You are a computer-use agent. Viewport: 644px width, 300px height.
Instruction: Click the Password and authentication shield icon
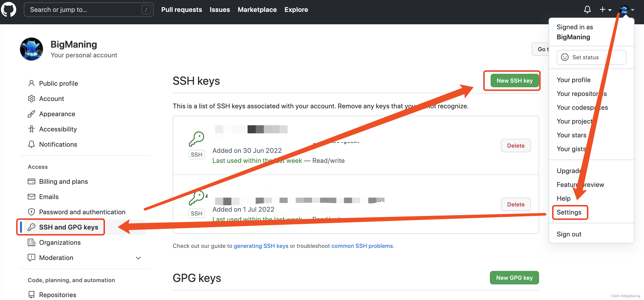(31, 212)
